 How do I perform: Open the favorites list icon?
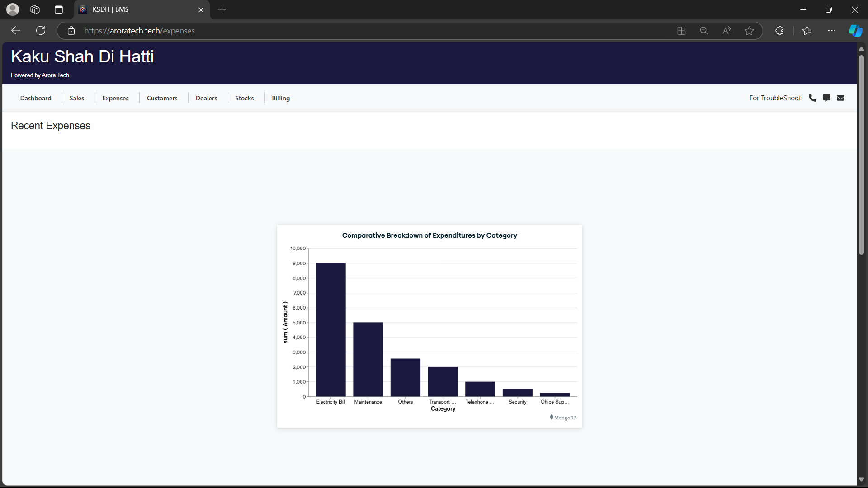pos(807,31)
